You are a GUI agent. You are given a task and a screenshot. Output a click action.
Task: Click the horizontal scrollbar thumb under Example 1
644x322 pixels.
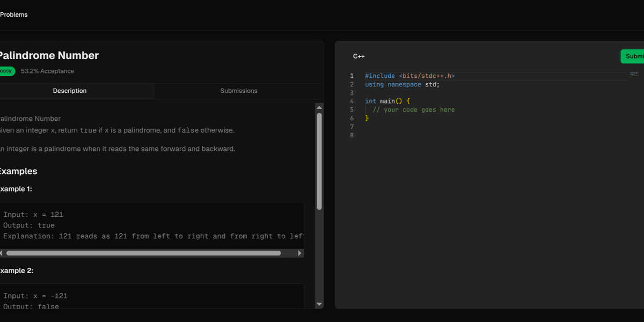[x=143, y=253]
